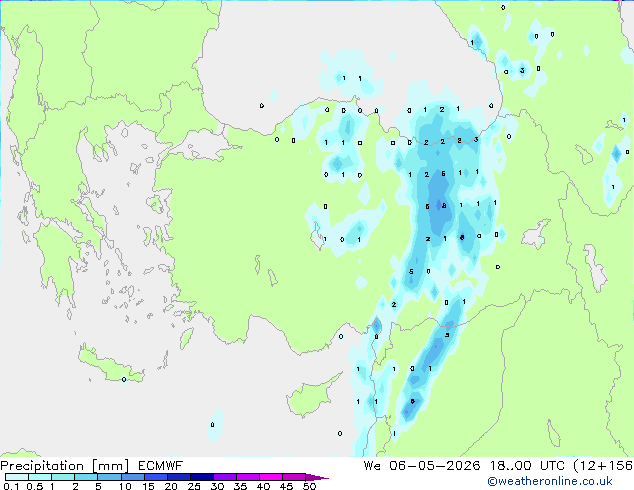Click the Crete island on the map

coord(109,366)
